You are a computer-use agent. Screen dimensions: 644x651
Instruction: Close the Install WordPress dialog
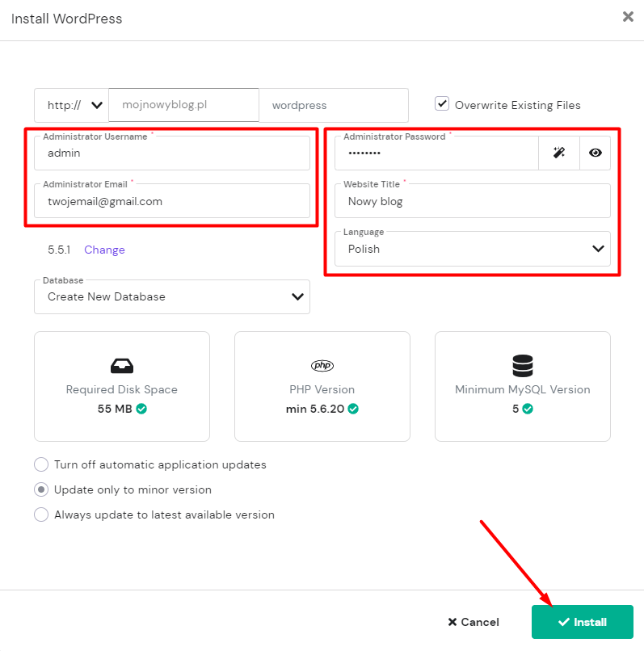click(628, 17)
